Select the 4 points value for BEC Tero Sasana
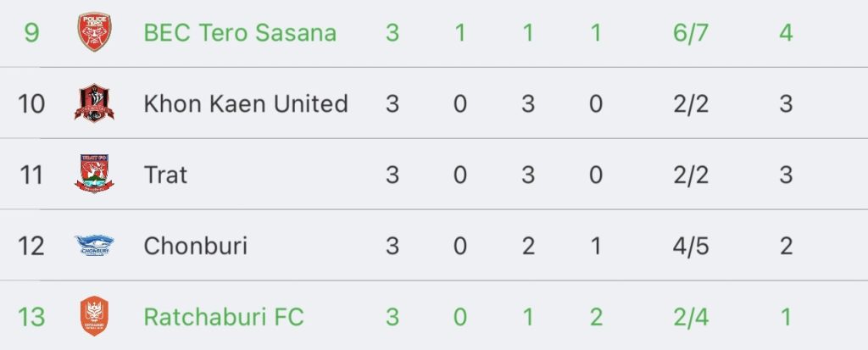 786,33
